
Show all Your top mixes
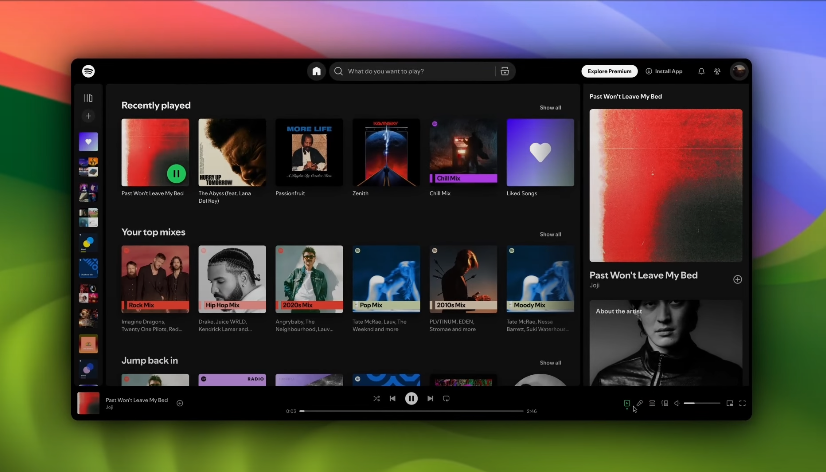click(x=550, y=234)
